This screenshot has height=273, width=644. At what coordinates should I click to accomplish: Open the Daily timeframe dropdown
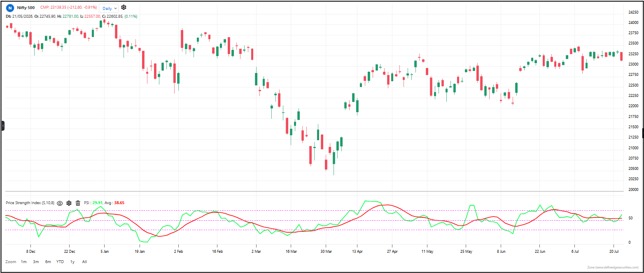tap(109, 8)
